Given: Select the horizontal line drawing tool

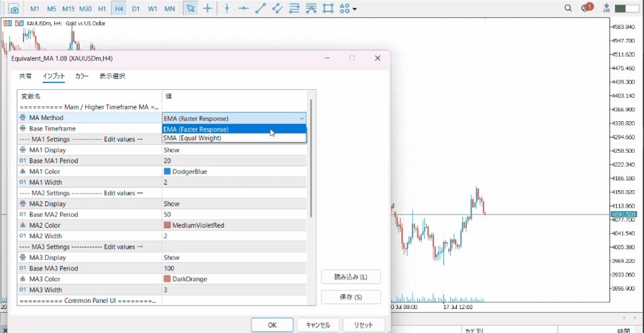Looking at the screenshot, I should [x=244, y=8].
